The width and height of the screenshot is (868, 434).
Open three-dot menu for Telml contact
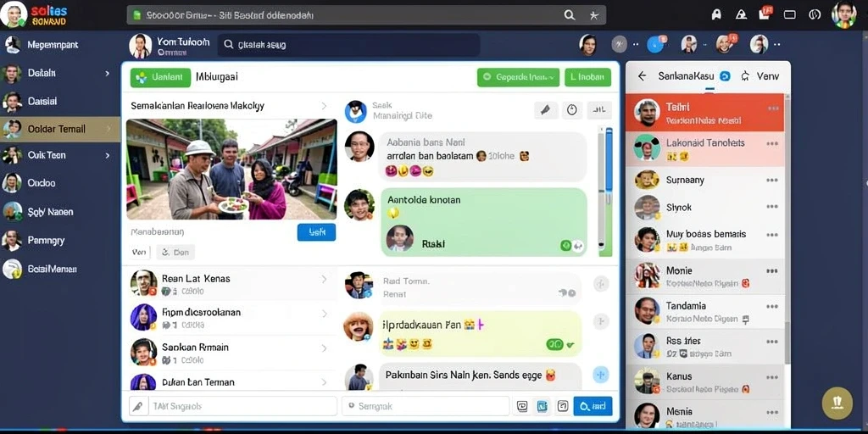point(773,108)
